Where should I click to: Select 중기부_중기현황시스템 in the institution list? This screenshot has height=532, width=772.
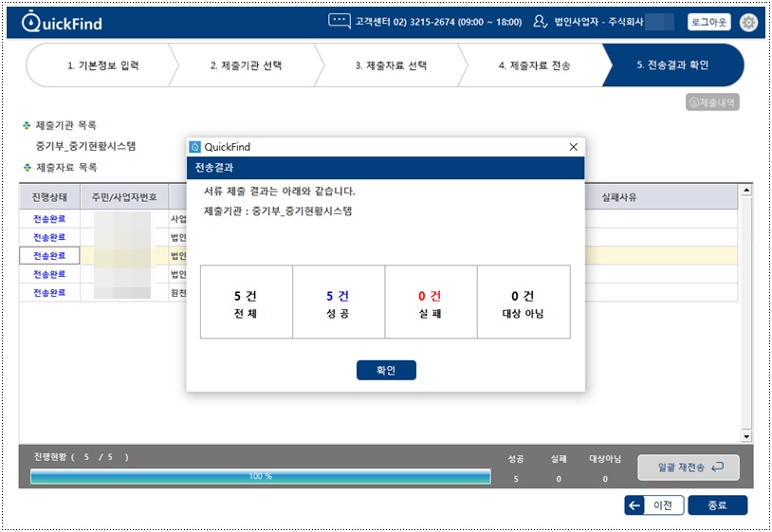click(85, 146)
